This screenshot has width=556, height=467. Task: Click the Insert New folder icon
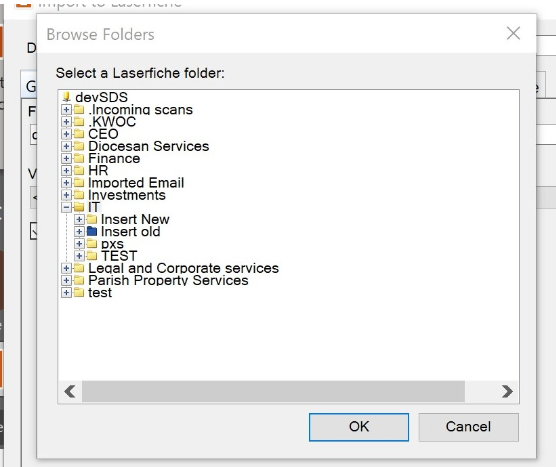pyautogui.click(x=92, y=219)
